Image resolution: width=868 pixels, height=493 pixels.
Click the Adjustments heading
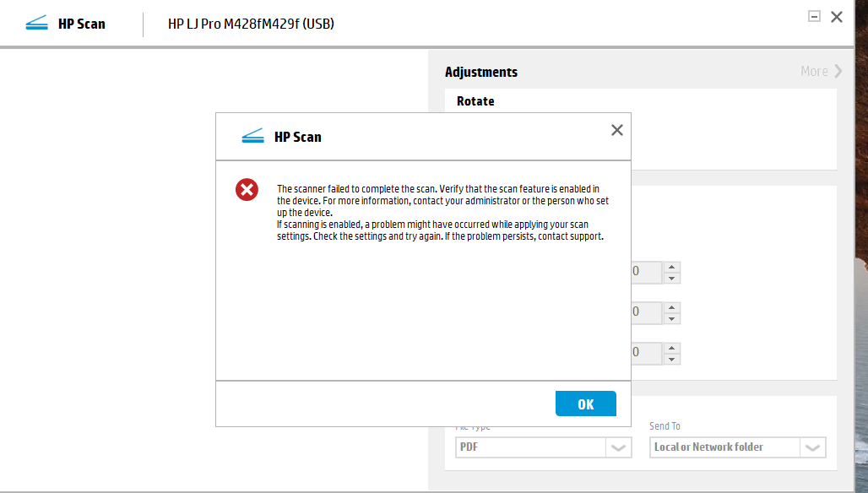[x=481, y=72]
